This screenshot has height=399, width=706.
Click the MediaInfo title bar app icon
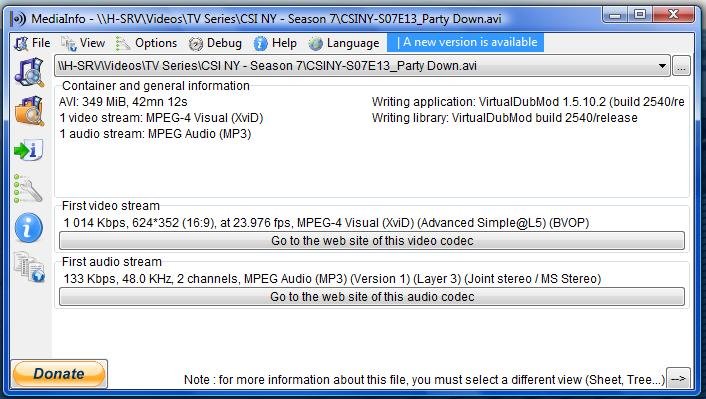(x=18, y=19)
